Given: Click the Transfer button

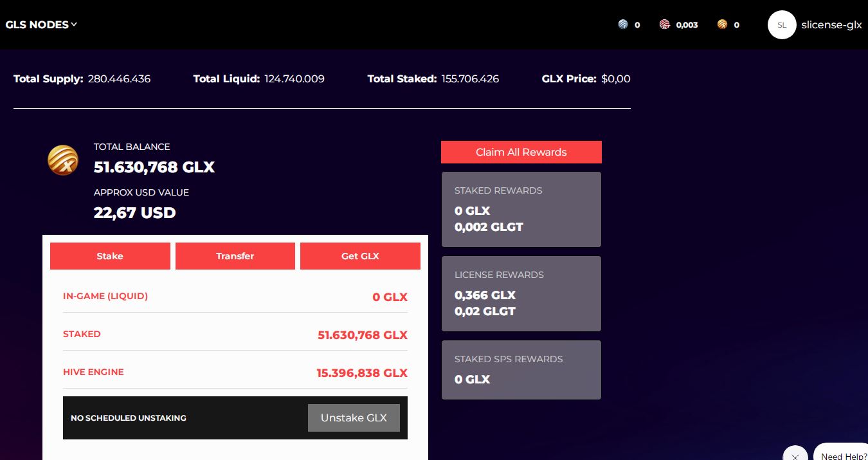Looking at the screenshot, I should click(235, 256).
